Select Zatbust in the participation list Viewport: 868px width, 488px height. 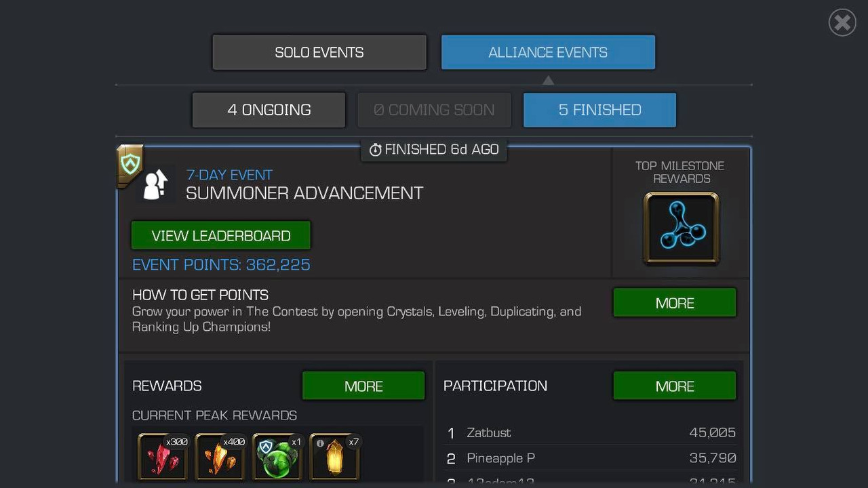[591, 432]
